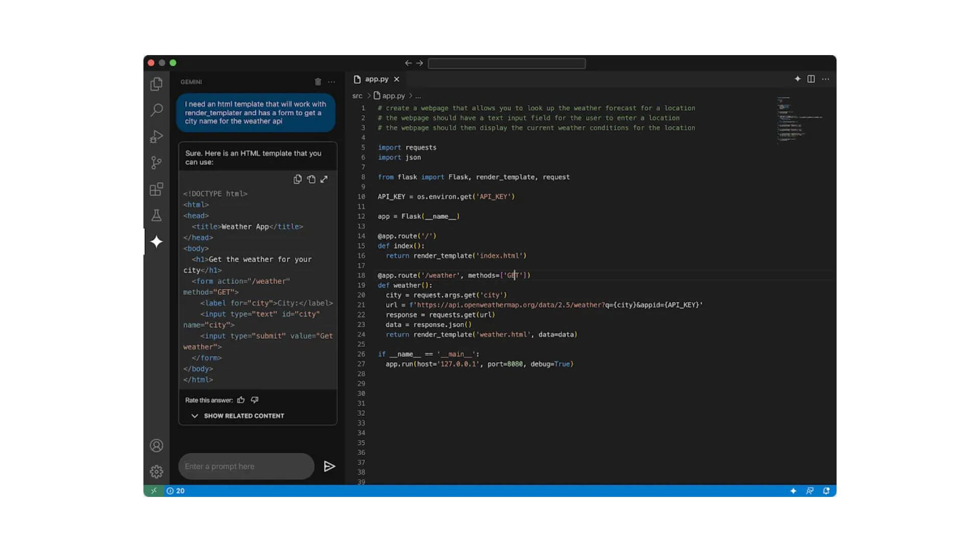
Task: Copy the HTML code snippet from Gemini
Action: point(298,179)
